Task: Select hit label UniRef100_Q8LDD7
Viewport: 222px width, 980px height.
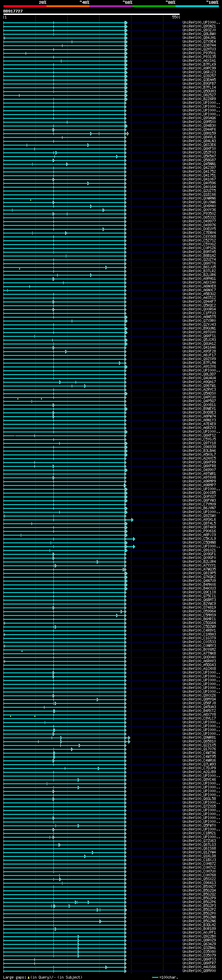Action: click(199, 374)
